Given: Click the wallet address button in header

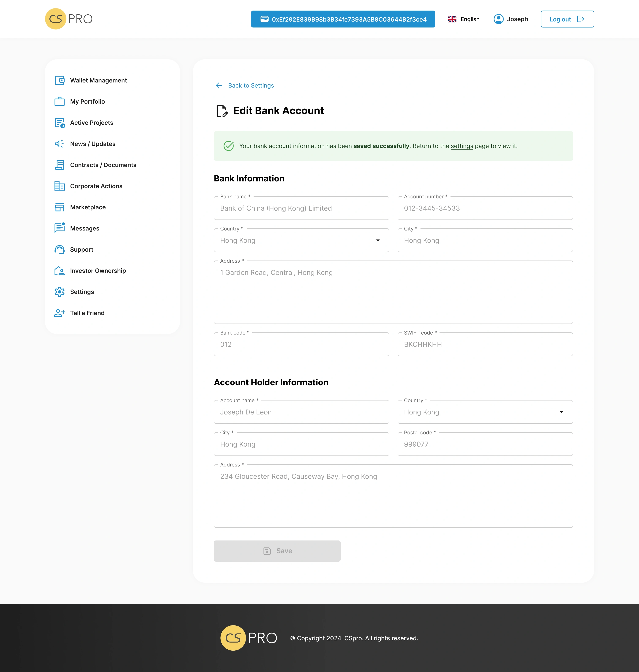Looking at the screenshot, I should [x=343, y=19].
